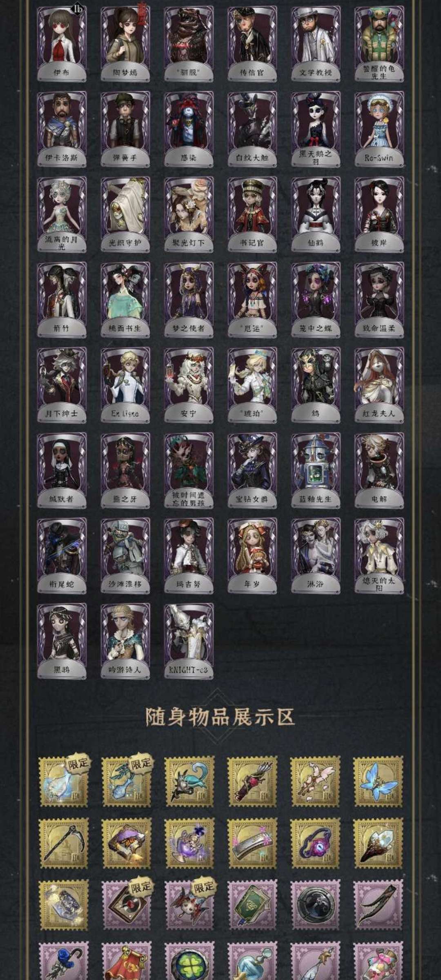This screenshot has height=980, width=441.
Task: Select the 衔尾蛇 costume card
Action: click(62, 556)
